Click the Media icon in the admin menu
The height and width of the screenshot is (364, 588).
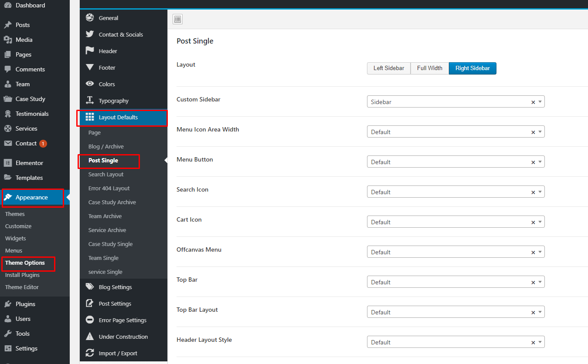[x=8, y=40]
